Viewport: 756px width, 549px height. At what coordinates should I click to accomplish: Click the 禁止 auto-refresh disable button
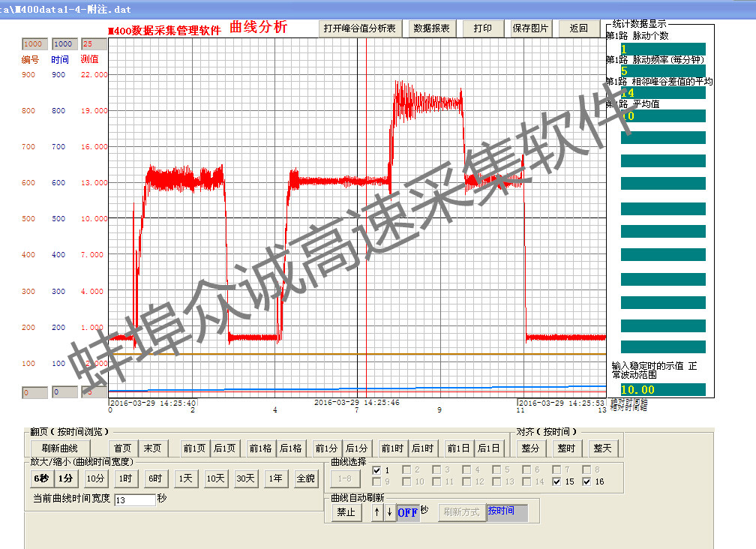coord(346,512)
